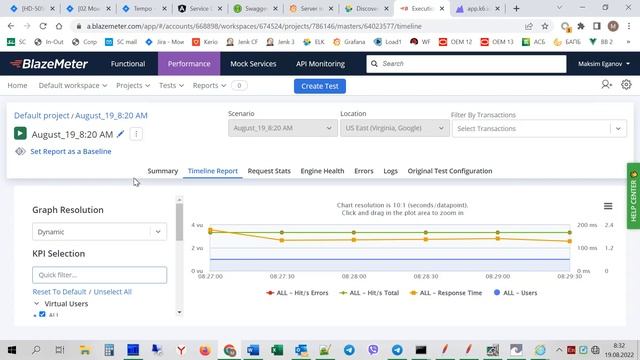Click the baseline icon beside Set Report
Screen dimensions: 640x360
click(x=20, y=151)
